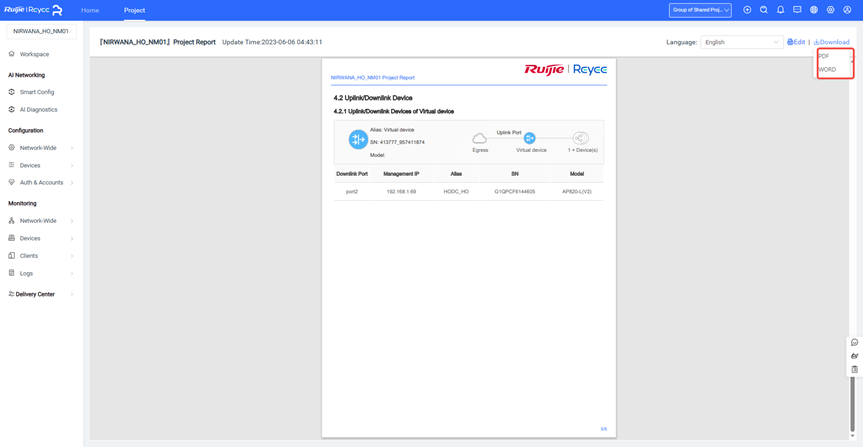Click the globe language icon in header
This screenshot has width=863, height=447.
click(x=814, y=10)
